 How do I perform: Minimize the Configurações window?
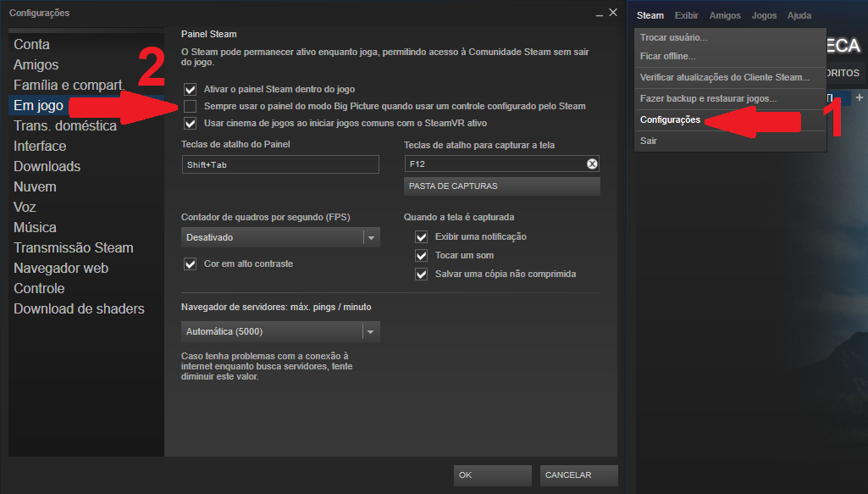click(x=599, y=14)
